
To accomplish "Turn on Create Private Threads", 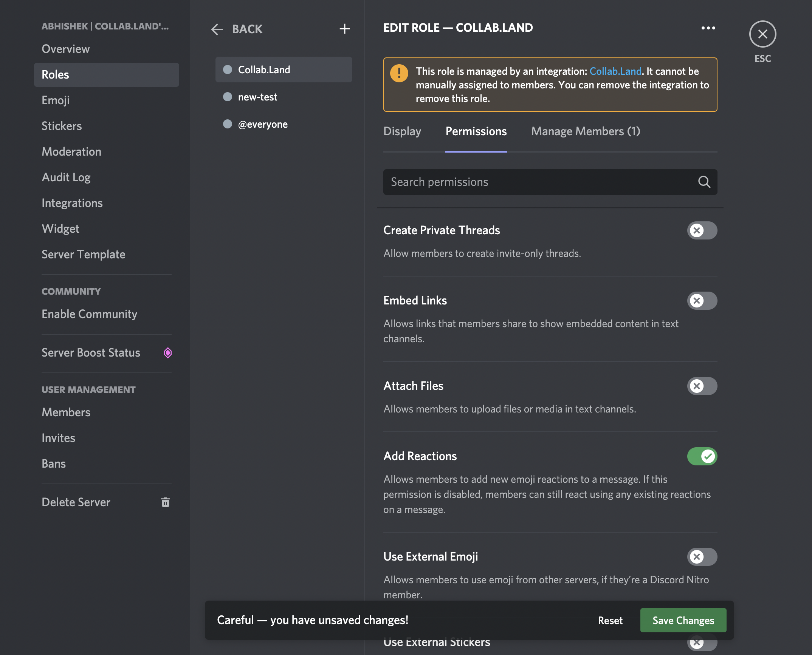I will (702, 230).
